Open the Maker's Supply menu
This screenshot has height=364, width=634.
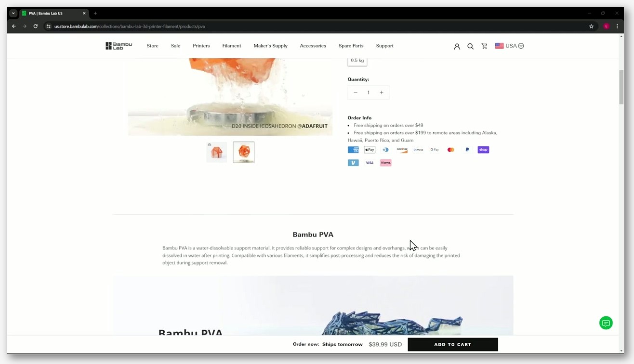pos(270,46)
